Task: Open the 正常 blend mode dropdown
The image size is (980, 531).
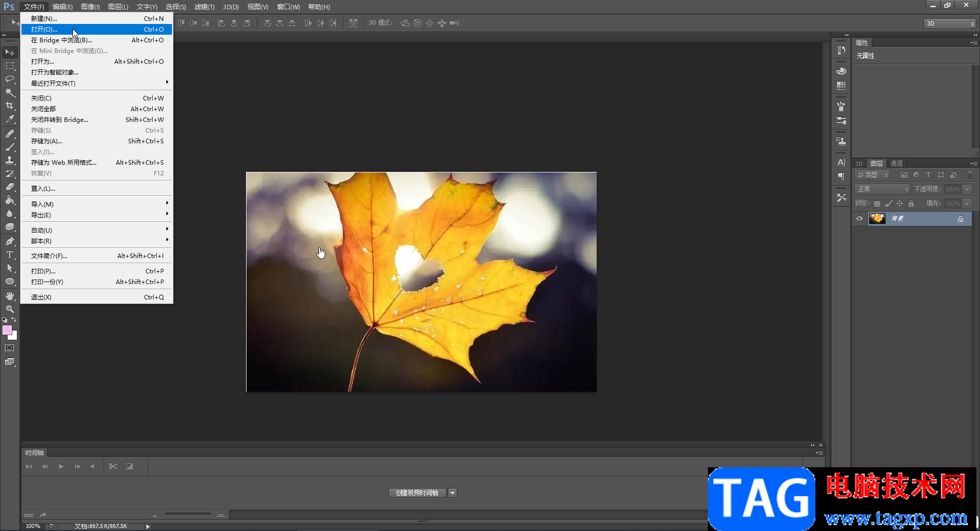Action: [x=883, y=189]
